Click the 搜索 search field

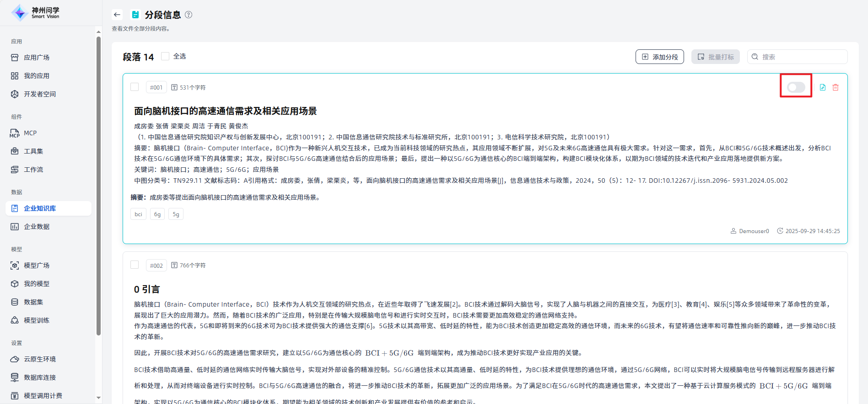pyautogui.click(x=802, y=57)
